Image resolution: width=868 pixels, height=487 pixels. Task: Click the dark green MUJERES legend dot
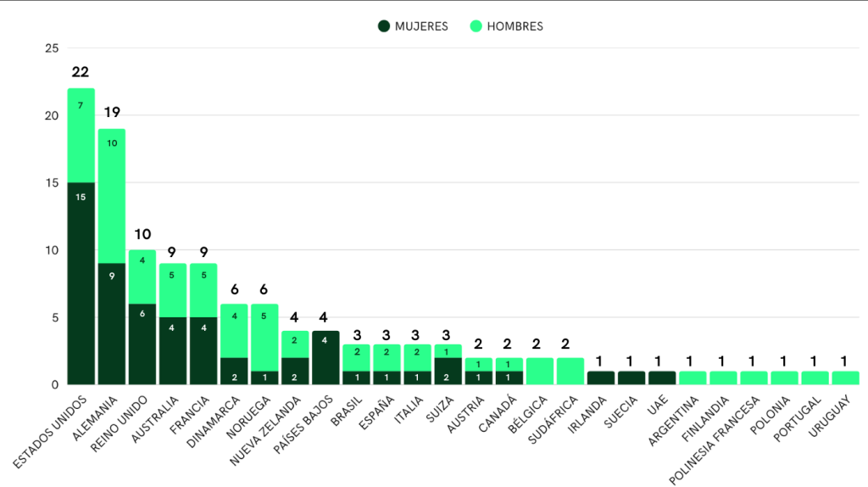click(384, 26)
